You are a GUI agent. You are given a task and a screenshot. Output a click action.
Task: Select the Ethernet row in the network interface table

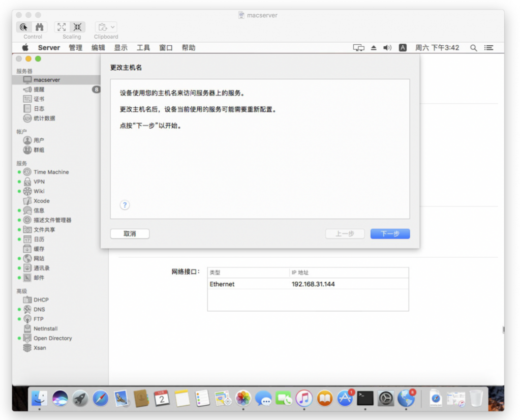(254, 284)
